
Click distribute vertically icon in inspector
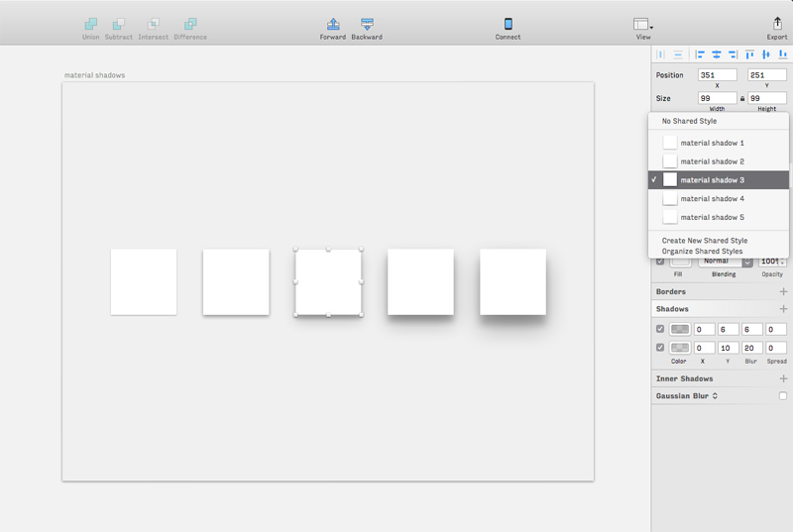pyautogui.click(x=678, y=54)
